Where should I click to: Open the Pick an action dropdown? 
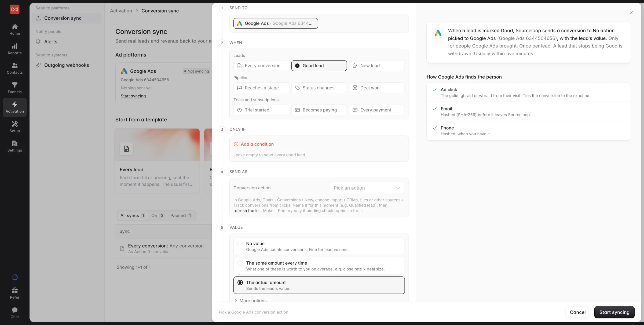click(x=367, y=188)
